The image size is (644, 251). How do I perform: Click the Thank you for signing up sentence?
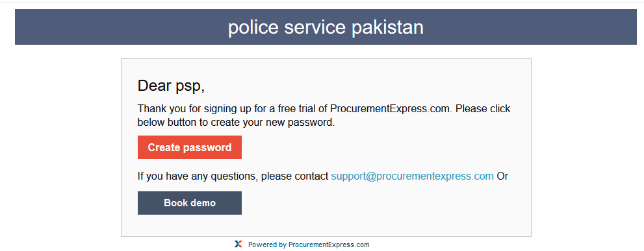click(x=324, y=115)
